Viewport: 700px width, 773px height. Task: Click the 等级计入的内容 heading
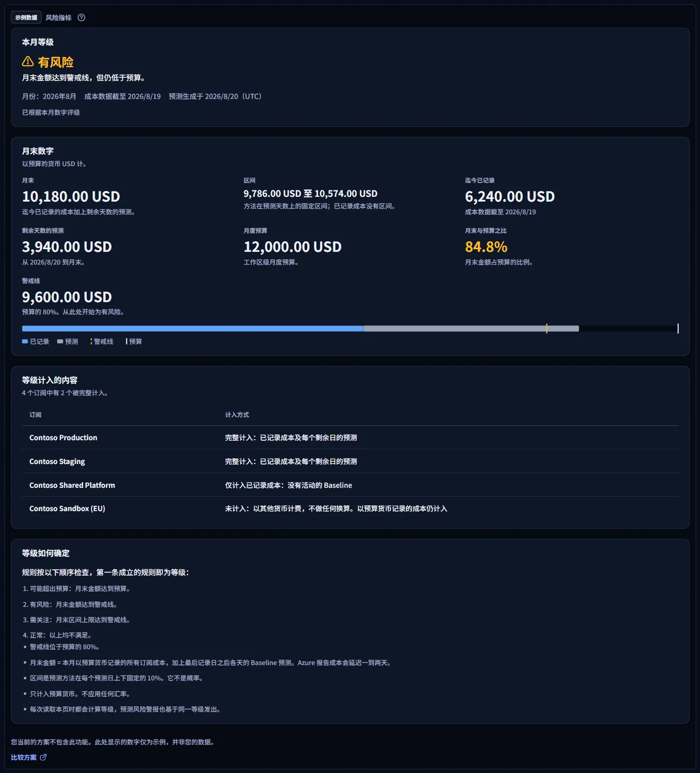[50, 380]
